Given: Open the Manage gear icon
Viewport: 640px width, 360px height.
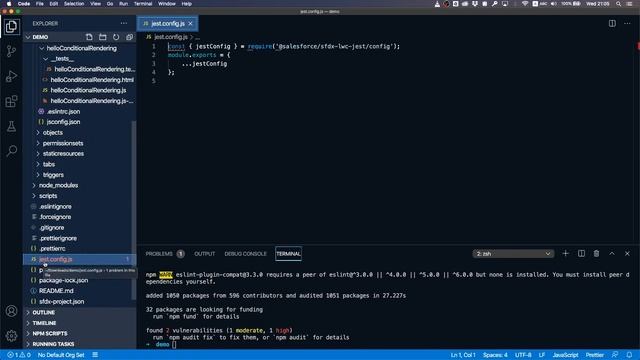Looking at the screenshot, I should pos(11,336).
